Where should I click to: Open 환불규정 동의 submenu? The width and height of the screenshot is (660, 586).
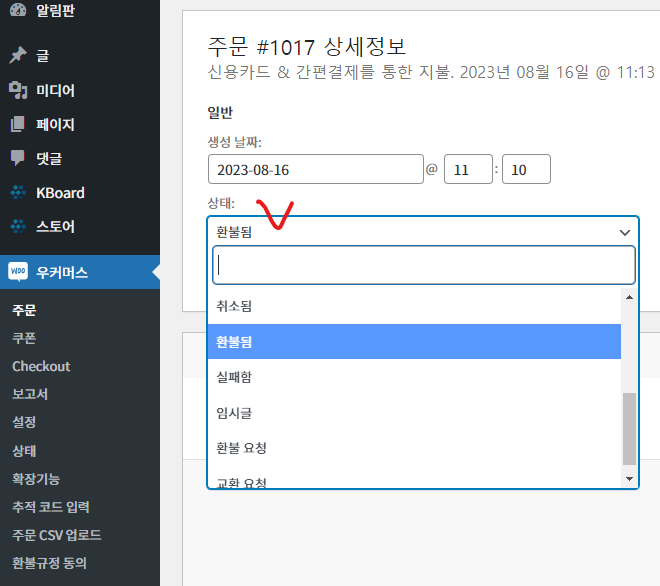point(49,563)
